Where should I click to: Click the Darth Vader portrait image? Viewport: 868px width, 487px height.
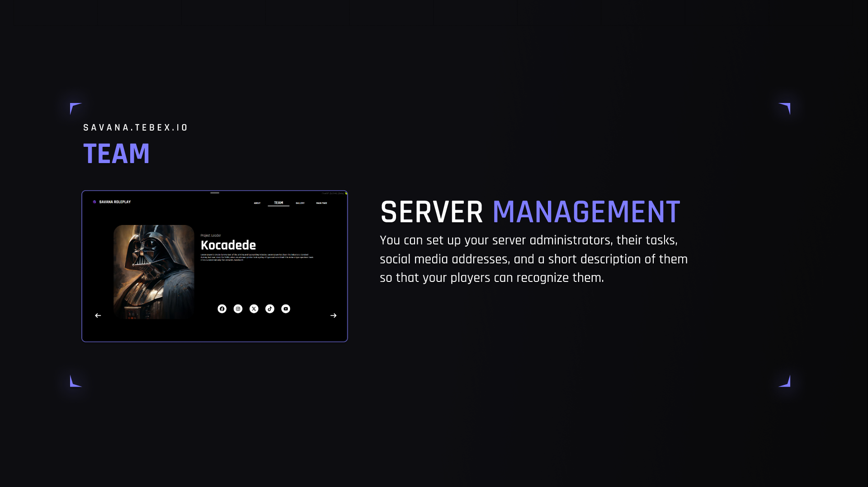154,272
